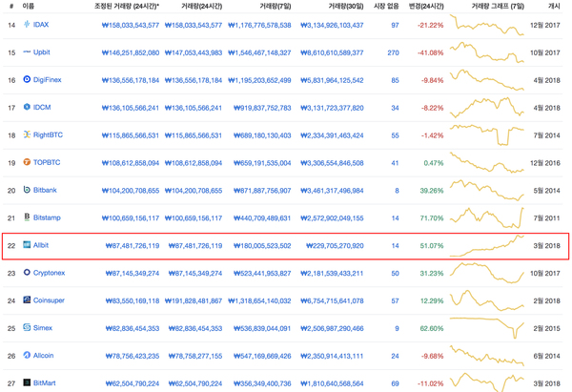The height and width of the screenshot is (392, 572).
Task: Click the # rank column header
Action: 11,6
